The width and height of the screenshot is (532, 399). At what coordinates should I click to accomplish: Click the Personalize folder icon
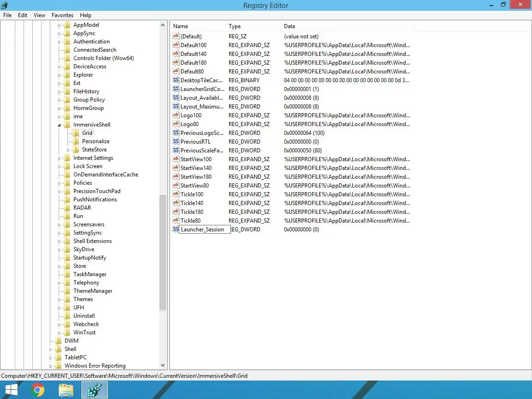[76, 141]
